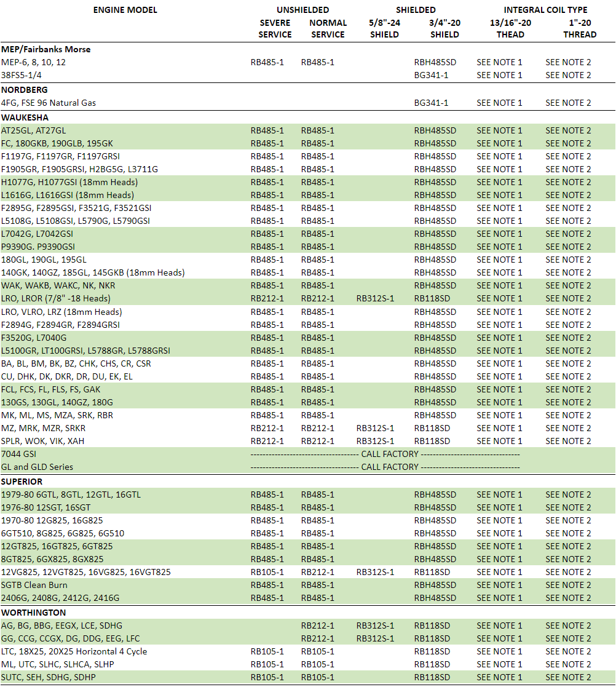616x687 pixels.
Task: Click BG341-1 in the 4FG Natural Gas row
Action: (431, 103)
